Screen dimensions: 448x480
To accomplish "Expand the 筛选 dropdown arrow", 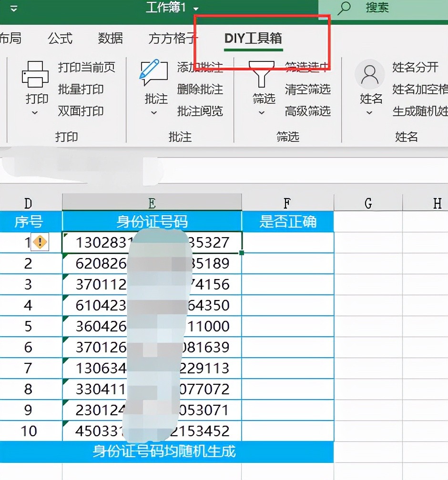I will tap(261, 113).
